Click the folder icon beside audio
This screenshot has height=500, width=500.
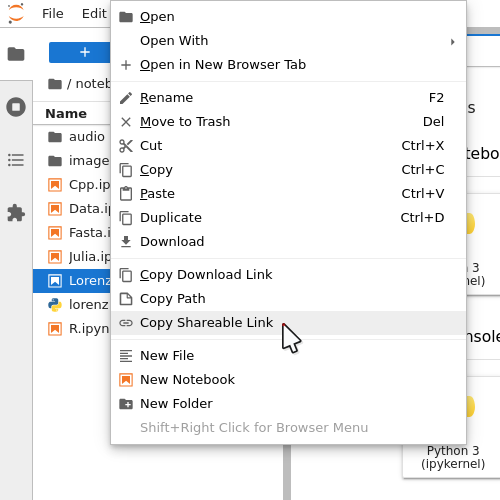pos(55,137)
